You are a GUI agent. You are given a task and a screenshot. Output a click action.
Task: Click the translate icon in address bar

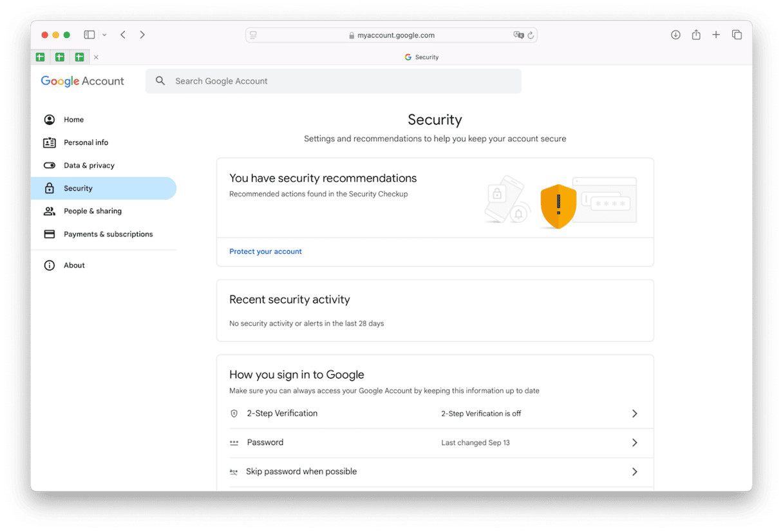click(518, 35)
